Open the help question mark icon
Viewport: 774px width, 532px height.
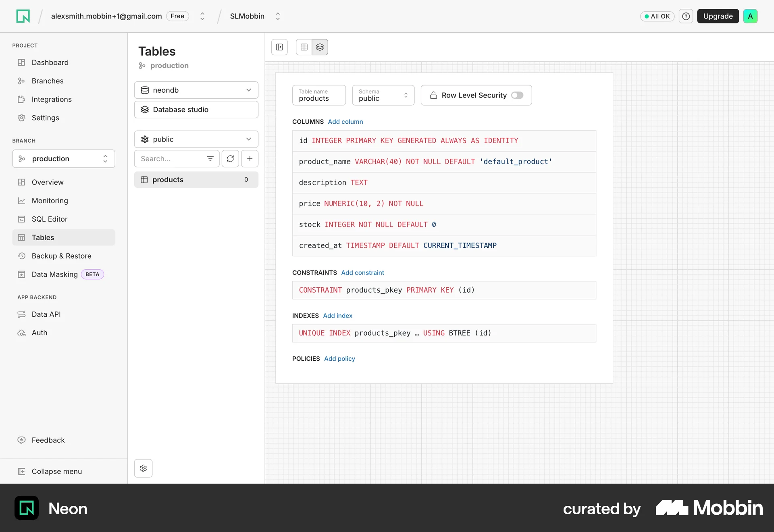pyautogui.click(x=686, y=16)
